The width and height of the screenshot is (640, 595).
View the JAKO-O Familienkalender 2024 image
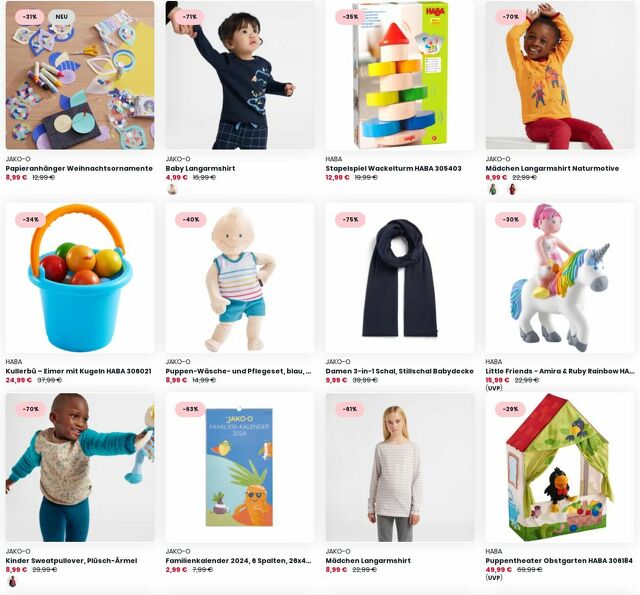click(x=240, y=468)
